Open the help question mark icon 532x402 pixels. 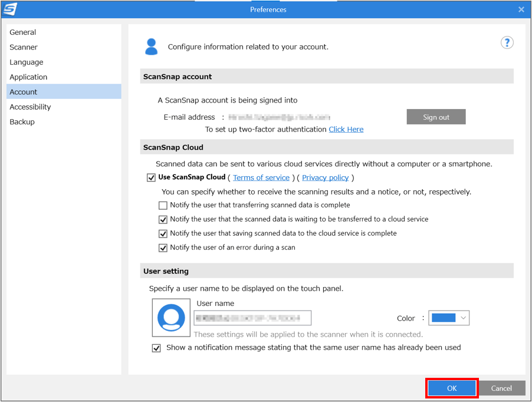pyautogui.click(x=507, y=42)
